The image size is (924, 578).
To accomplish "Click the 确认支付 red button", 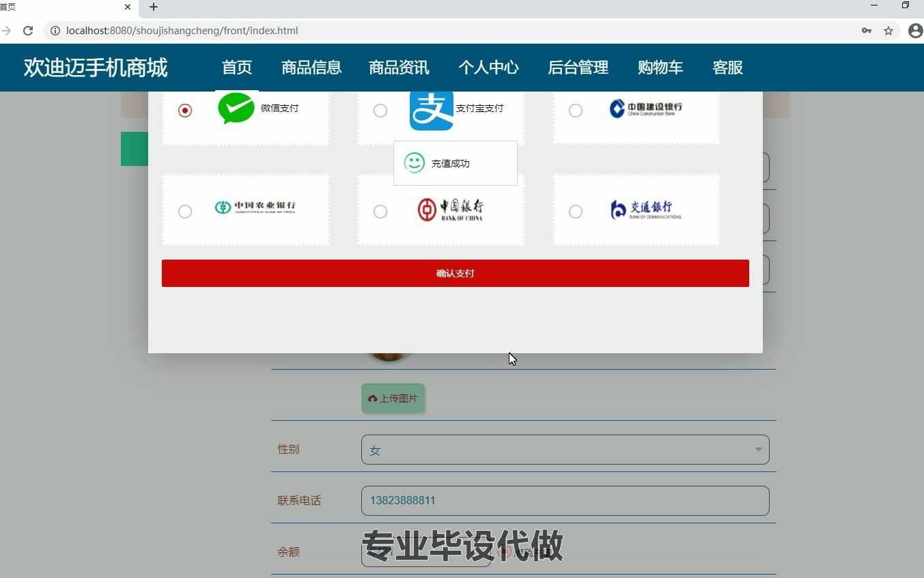I will 456,273.
